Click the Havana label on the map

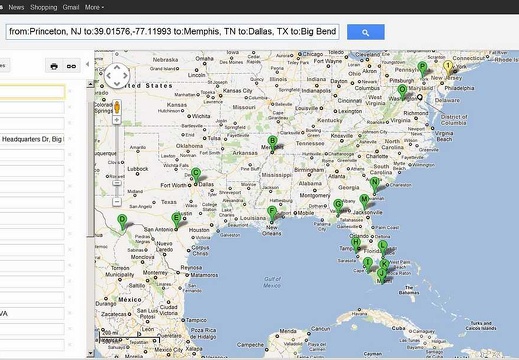click(x=359, y=314)
